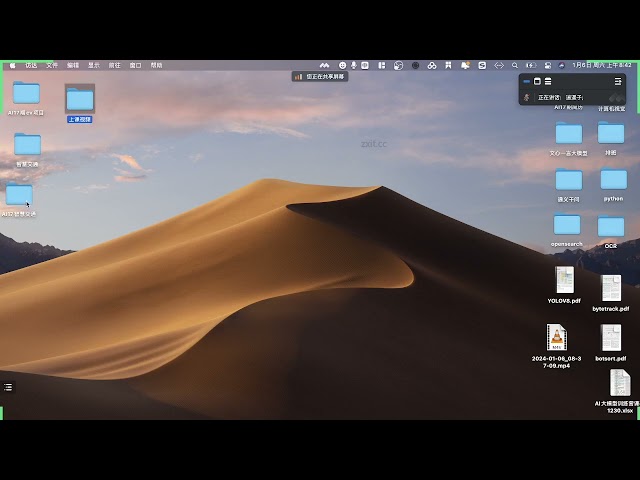The image size is (640, 480).
Task: Open the YOLOV8.pdf file icon
Action: [x=564, y=280]
